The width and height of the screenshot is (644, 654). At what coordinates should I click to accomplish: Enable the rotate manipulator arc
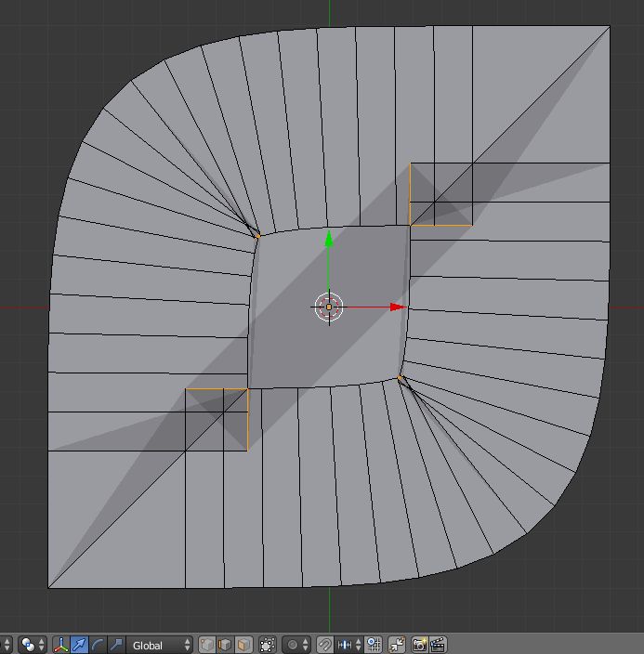tap(98, 645)
